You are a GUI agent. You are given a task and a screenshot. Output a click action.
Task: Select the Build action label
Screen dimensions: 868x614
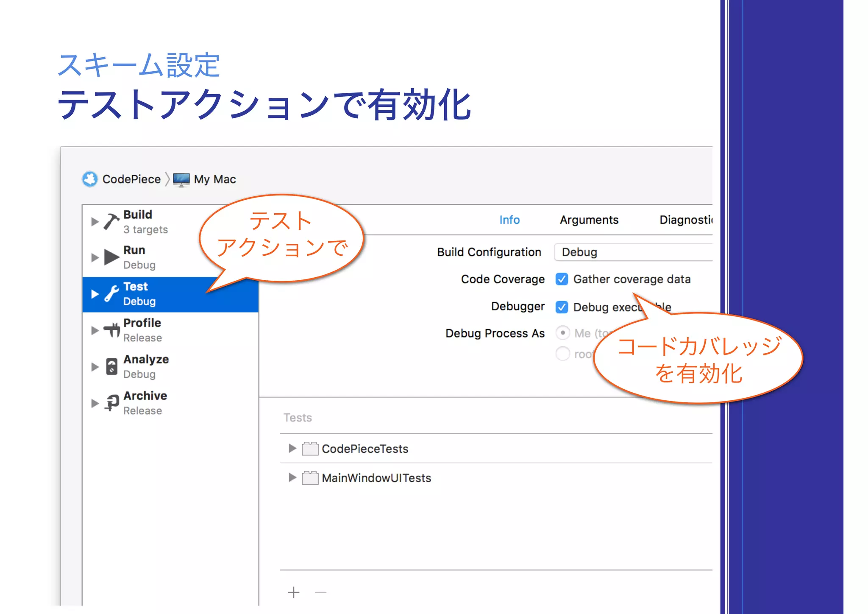coord(138,215)
